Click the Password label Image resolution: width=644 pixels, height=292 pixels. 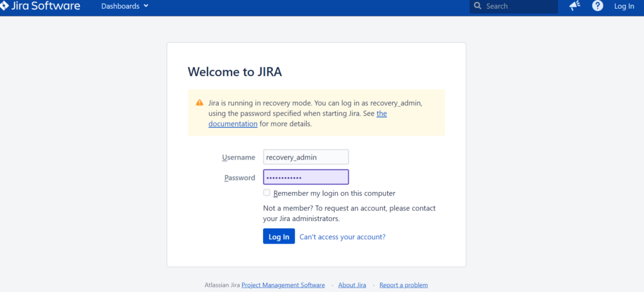tap(240, 178)
